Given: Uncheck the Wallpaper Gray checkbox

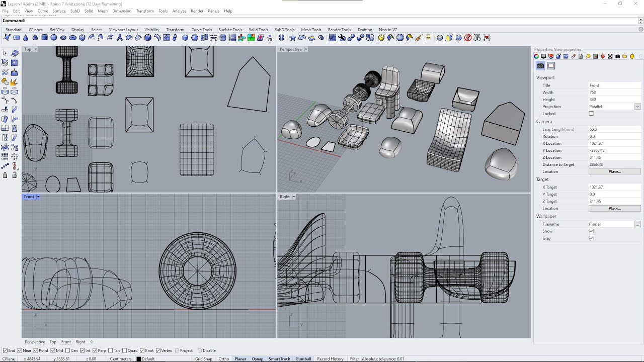Looking at the screenshot, I should click(x=591, y=238).
